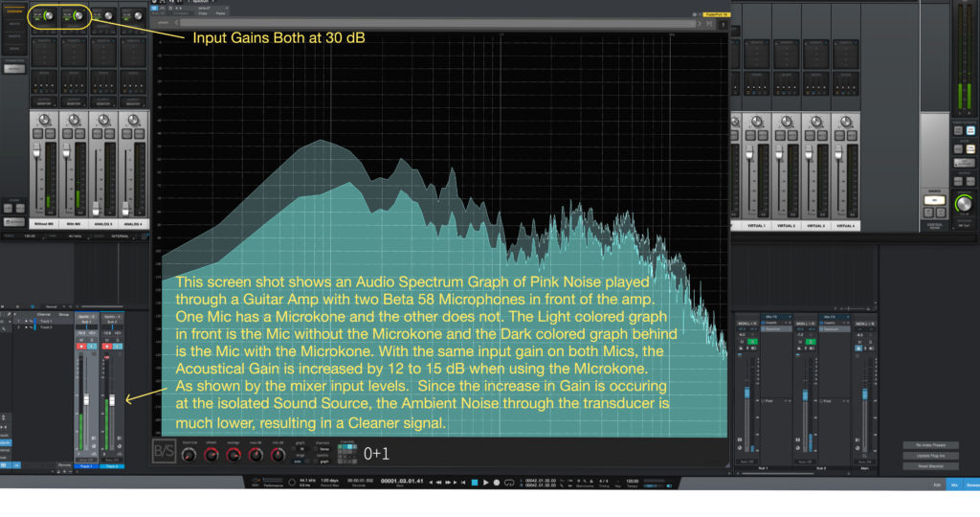Click the green button on the Sub 1 strip
This screenshot has height=517, width=980.
[752, 342]
